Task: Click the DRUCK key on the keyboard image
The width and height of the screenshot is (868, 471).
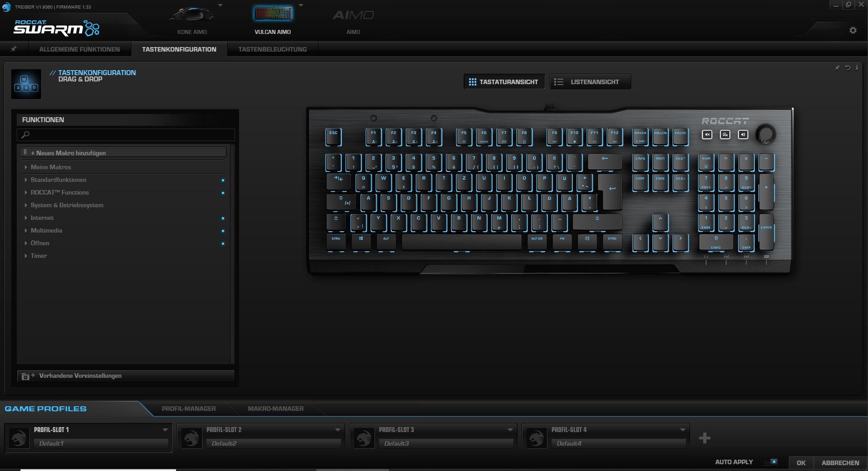Action: pyautogui.click(x=640, y=136)
